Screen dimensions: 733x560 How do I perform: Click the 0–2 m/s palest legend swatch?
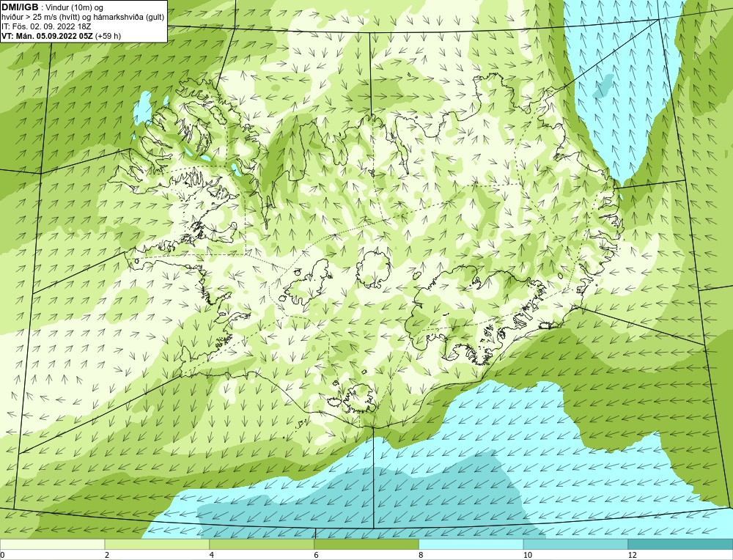(52, 544)
